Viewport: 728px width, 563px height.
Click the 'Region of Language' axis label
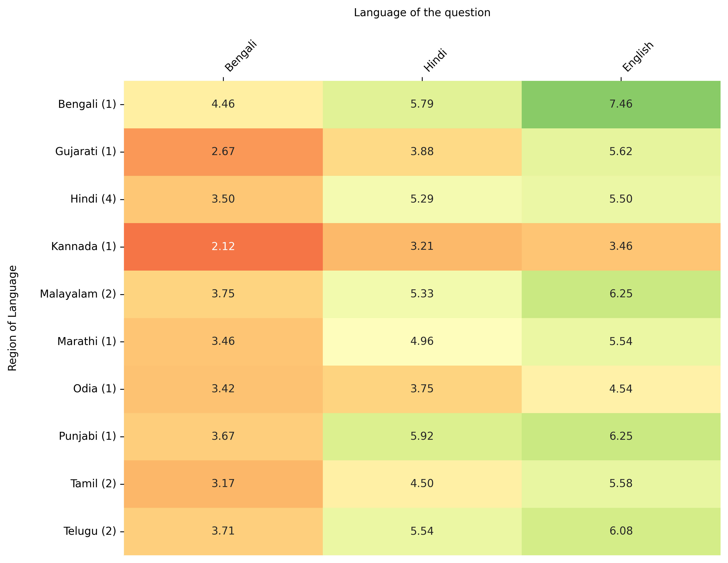pyautogui.click(x=12, y=318)
